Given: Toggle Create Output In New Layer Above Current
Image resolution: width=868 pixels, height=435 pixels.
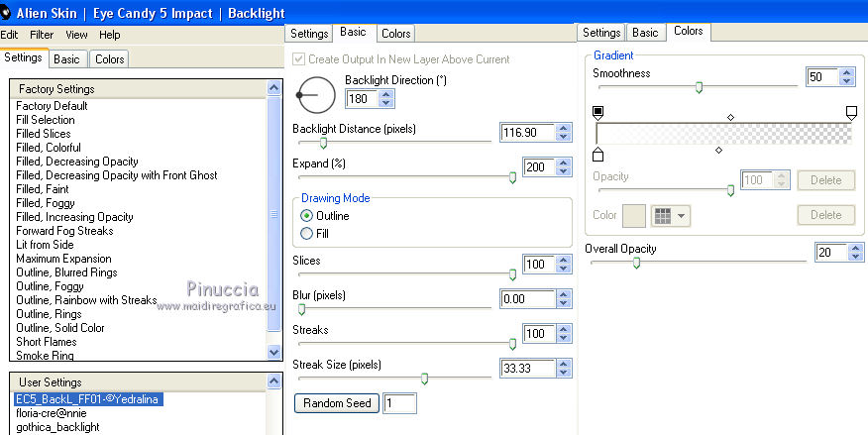Looking at the screenshot, I should click(x=299, y=59).
